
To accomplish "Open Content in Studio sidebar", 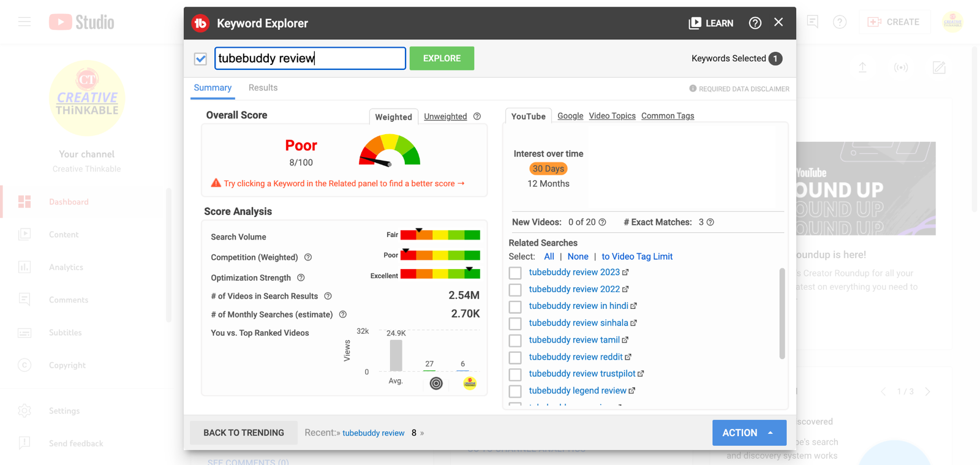I will (x=64, y=234).
